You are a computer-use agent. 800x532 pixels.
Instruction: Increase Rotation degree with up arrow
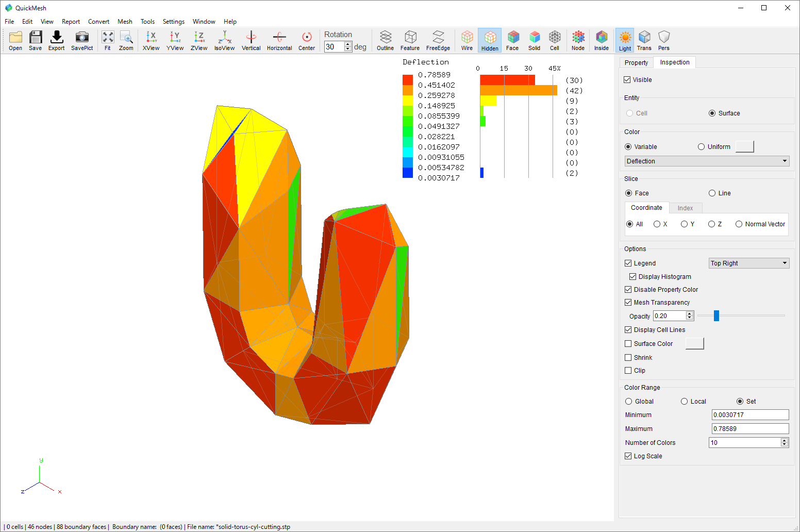(348, 44)
